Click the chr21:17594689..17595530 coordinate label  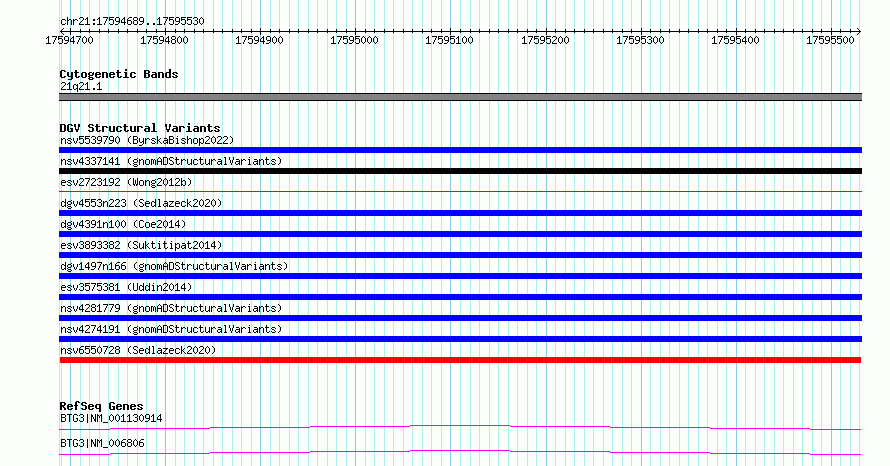pos(132,21)
